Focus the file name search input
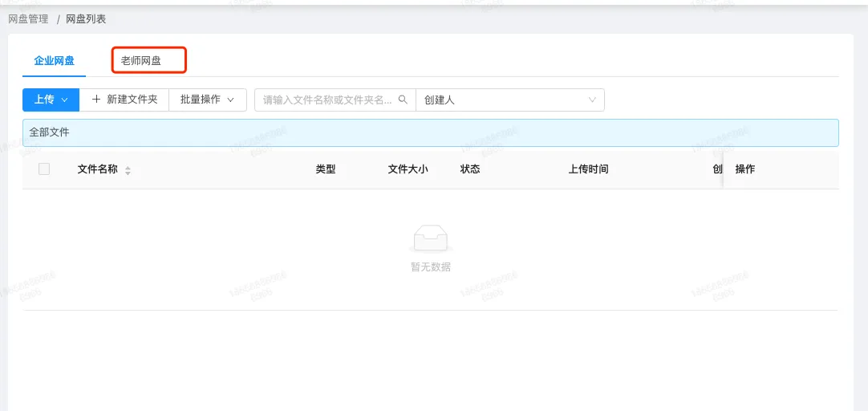This screenshot has height=411, width=868. point(335,100)
